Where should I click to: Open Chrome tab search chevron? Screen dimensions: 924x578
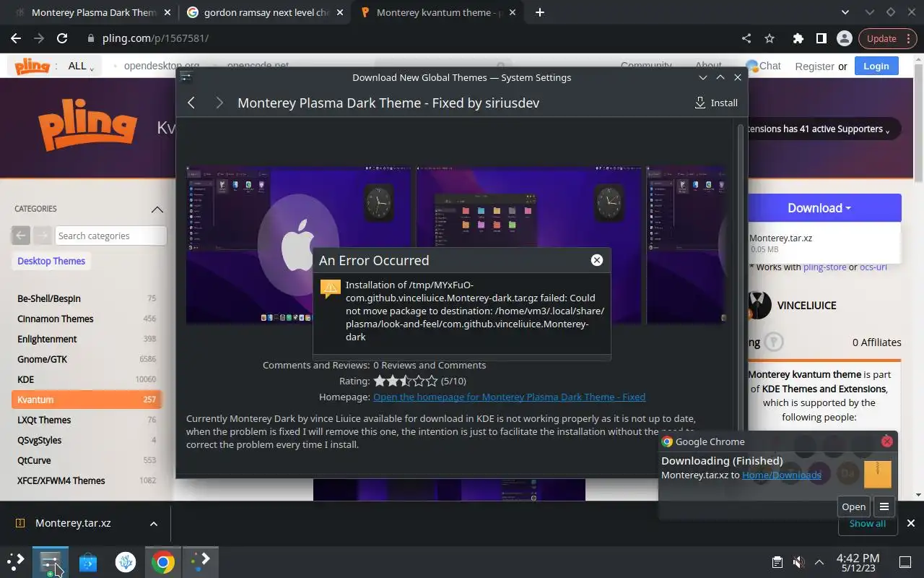point(847,12)
